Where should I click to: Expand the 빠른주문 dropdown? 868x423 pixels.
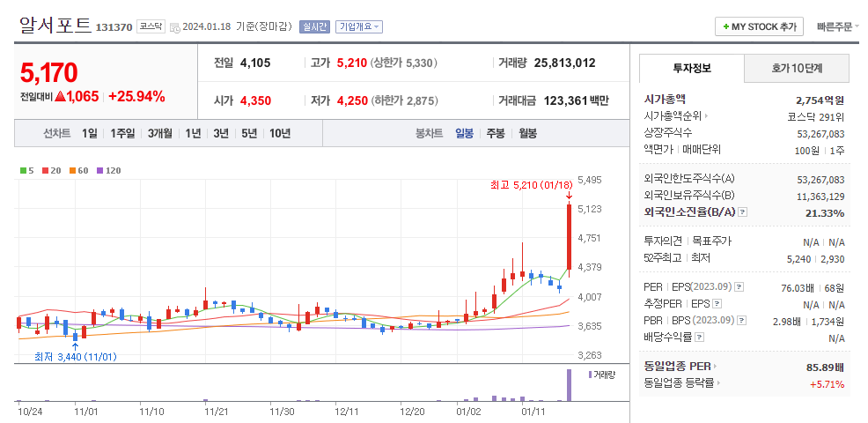(837, 26)
